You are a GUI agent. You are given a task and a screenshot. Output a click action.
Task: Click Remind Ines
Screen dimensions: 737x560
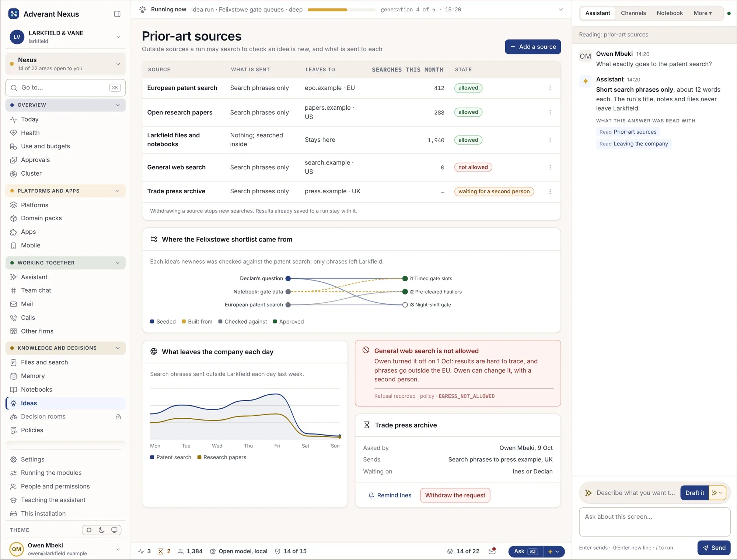coord(390,496)
